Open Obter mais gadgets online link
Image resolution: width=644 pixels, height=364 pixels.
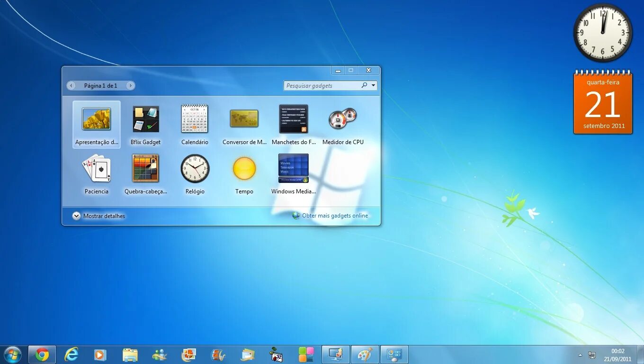(x=335, y=216)
